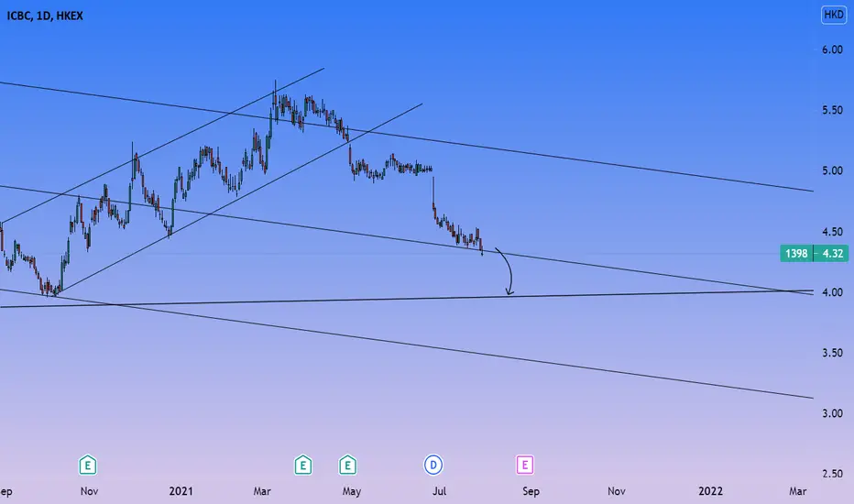Click the 2021 year label on time axis
Image resolution: width=854 pixels, height=504 pixels.
click(181, 491)
